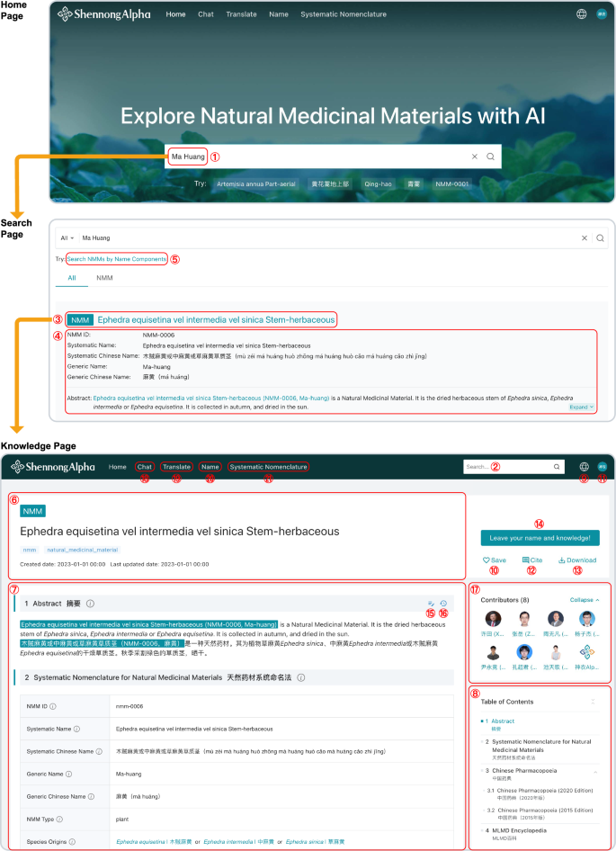Click the info icon next to the Generic Name row
The width and height of the screenshot is (616, 851).
68,774
